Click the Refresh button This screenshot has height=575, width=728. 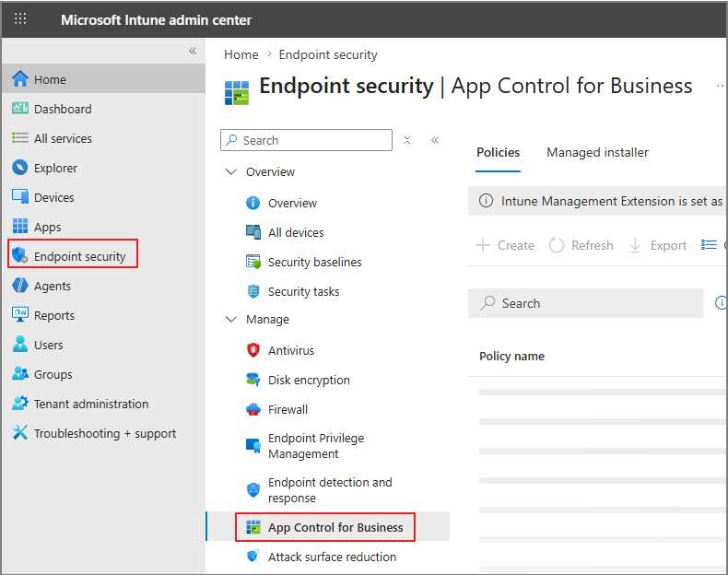[581, 245]
